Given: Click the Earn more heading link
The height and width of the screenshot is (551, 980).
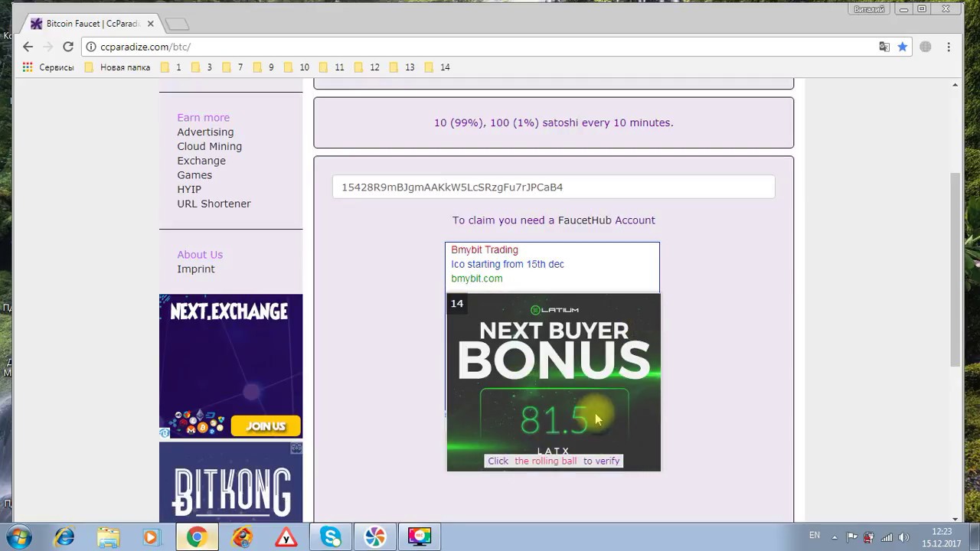Looking at the screenshot, I should coord(203,117).
